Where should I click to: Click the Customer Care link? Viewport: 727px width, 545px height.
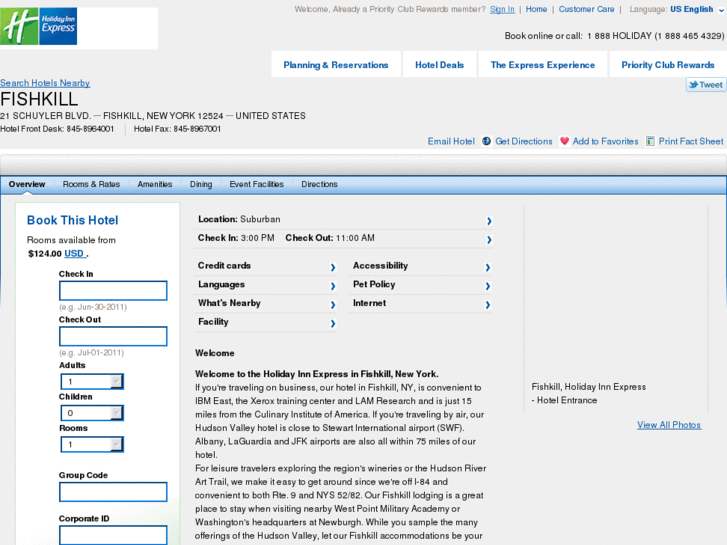(x=586, y=9)
